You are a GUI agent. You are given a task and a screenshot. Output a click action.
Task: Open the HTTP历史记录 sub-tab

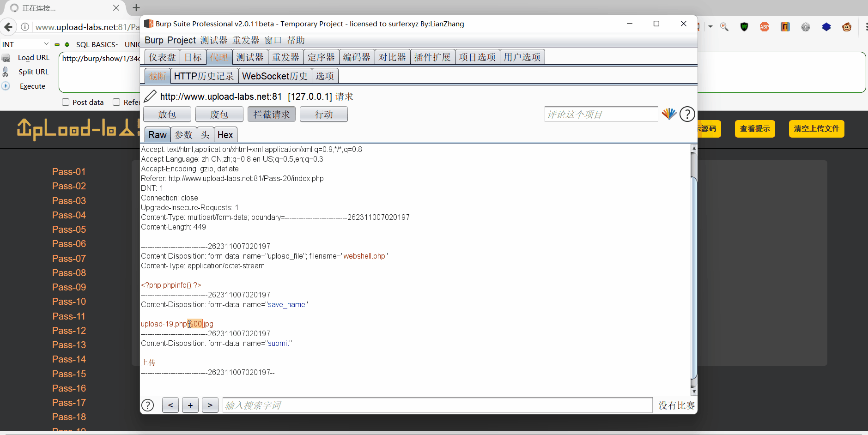click(x=204, y=76)
